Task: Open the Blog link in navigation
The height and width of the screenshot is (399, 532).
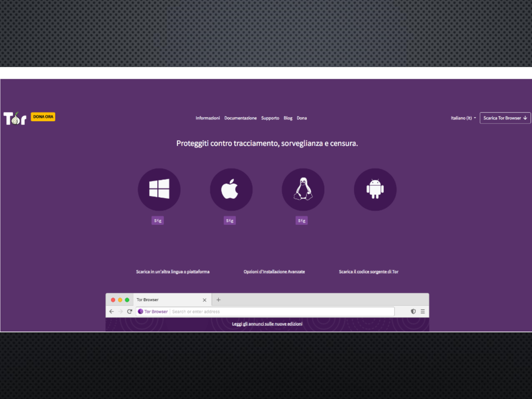Action: pos(288,118)
